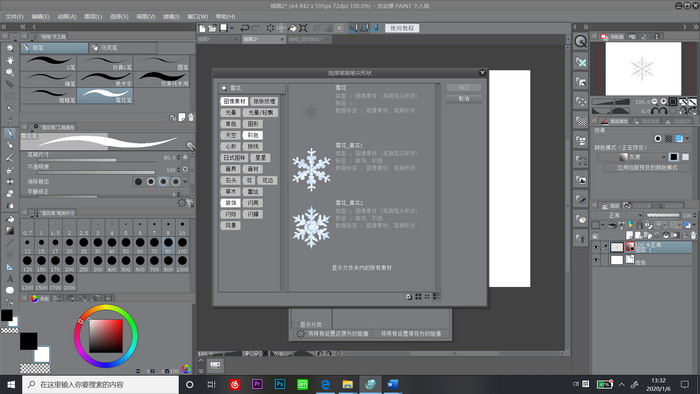Click the Save icon in command bar

click(223, 28)
